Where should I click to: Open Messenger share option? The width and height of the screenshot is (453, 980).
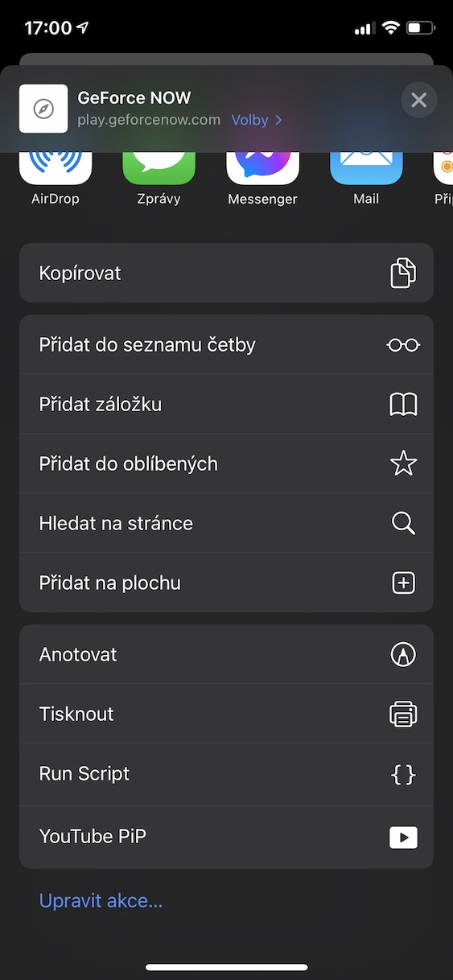pos(263,168)
